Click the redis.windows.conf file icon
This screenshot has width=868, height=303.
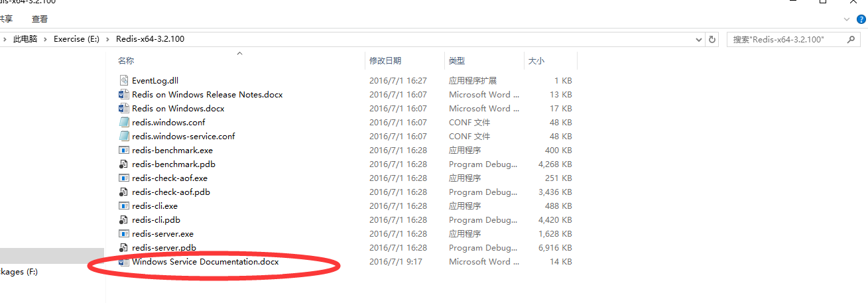[x=123, y=122]
